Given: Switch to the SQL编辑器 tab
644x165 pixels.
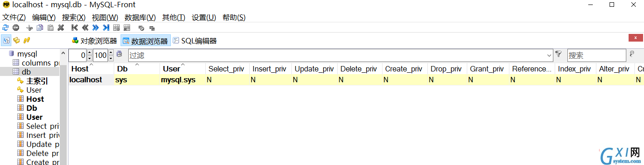Looking at the screenshot, I should pos(194,41).
